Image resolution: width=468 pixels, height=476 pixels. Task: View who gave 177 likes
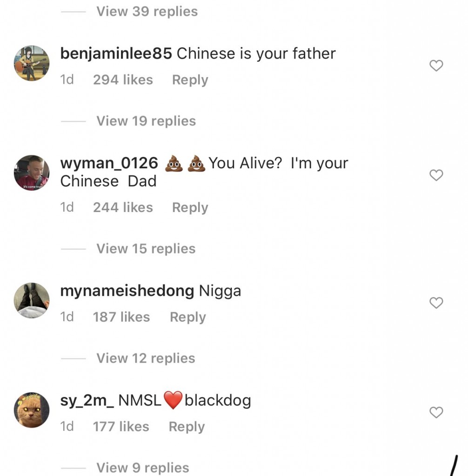pyautogui.click(x=121, y=427)
